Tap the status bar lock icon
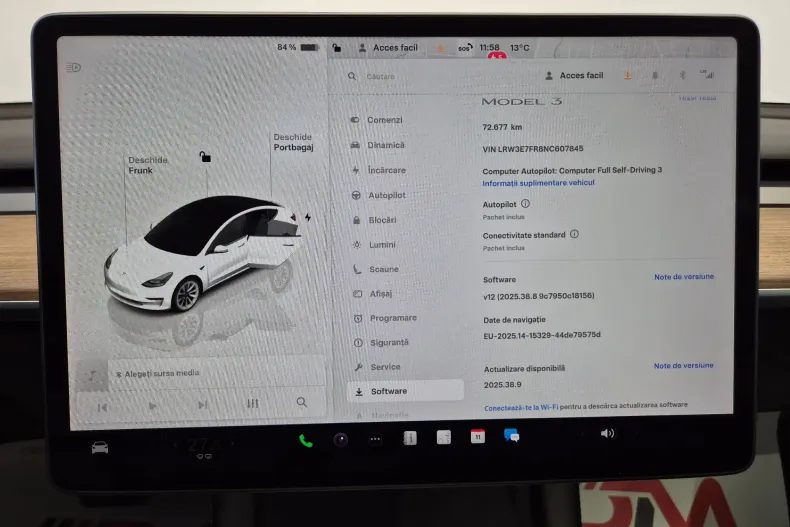This screenshot has height=527, width=790. [x=337, y=48]
